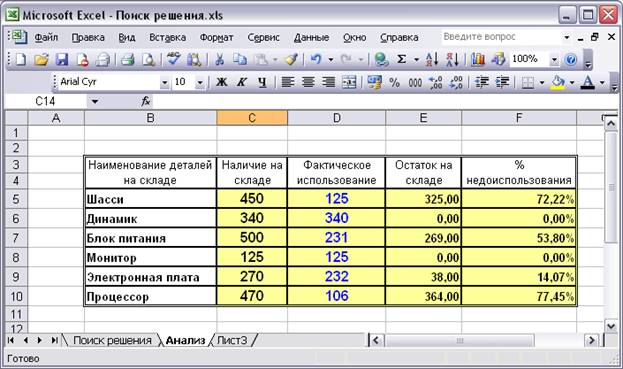This screenshot has width=623, height=369.
Task: Open the Fill Color dropdown arrow
Action: click(x=572, y=82)
